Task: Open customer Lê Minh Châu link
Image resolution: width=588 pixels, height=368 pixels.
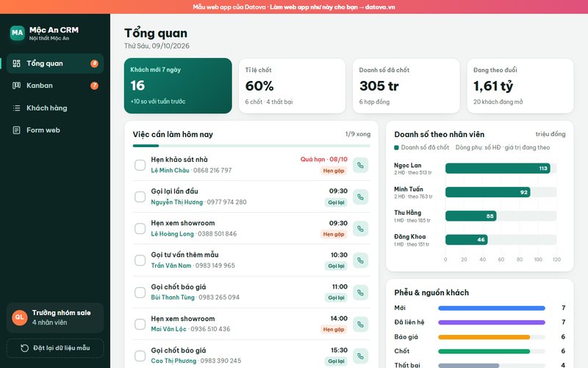Action: (x=170, y=171)
